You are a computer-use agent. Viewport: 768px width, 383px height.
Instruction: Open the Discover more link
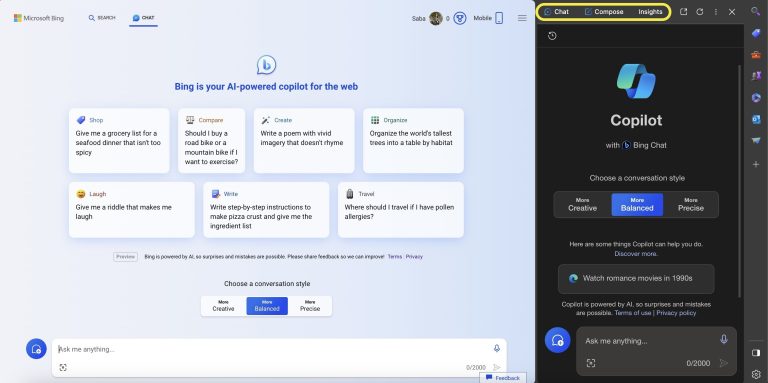coord(636,254)
